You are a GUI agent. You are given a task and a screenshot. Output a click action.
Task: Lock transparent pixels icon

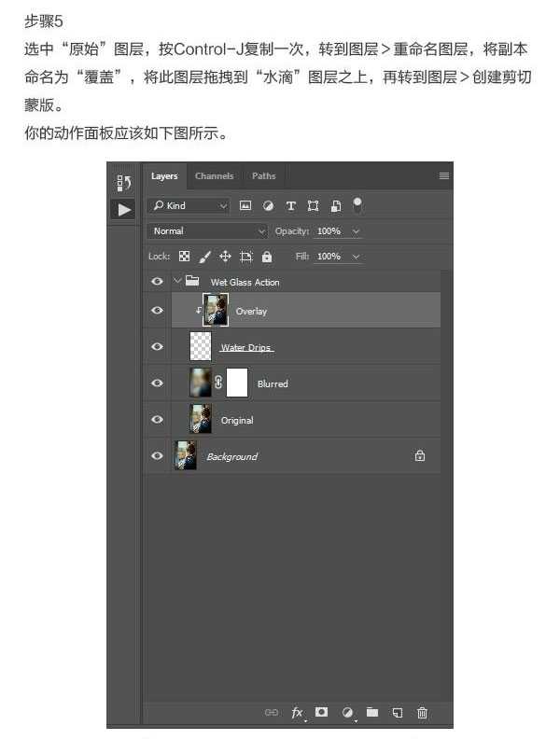point(184,257)
